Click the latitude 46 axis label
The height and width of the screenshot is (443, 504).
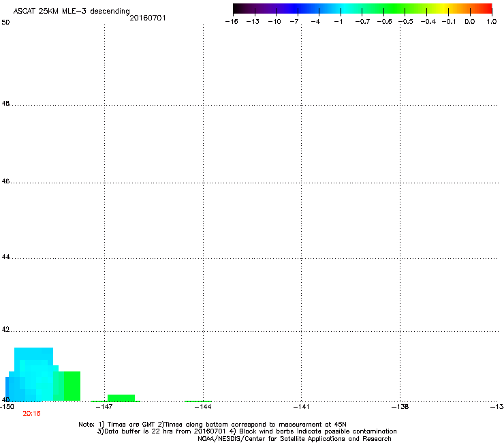pos(5,181)
